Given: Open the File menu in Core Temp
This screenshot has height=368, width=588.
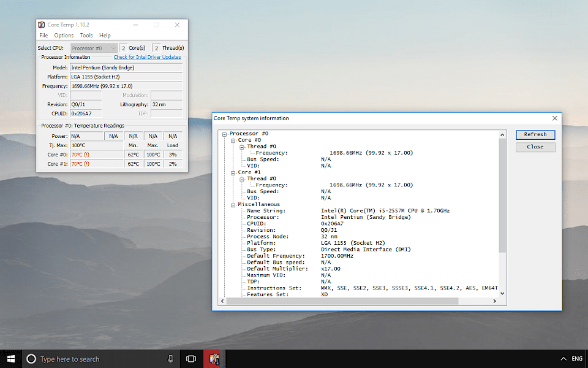Looking at the screenshot, I should point(43,36).
